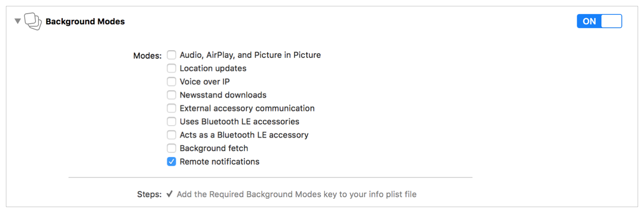The height and width of the screenshot is (213, 644).
Task: Click the "Modes:" field label
Action: pos(147,56)
